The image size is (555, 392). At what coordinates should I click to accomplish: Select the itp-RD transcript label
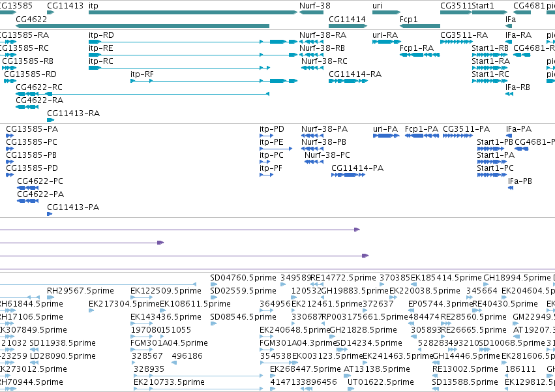tap(101, 35)
